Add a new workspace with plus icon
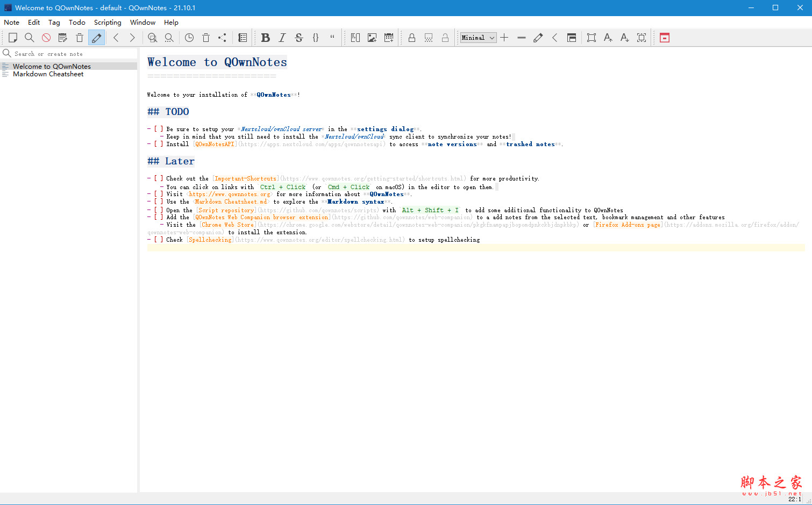812x505 pixels. [504, 38]
